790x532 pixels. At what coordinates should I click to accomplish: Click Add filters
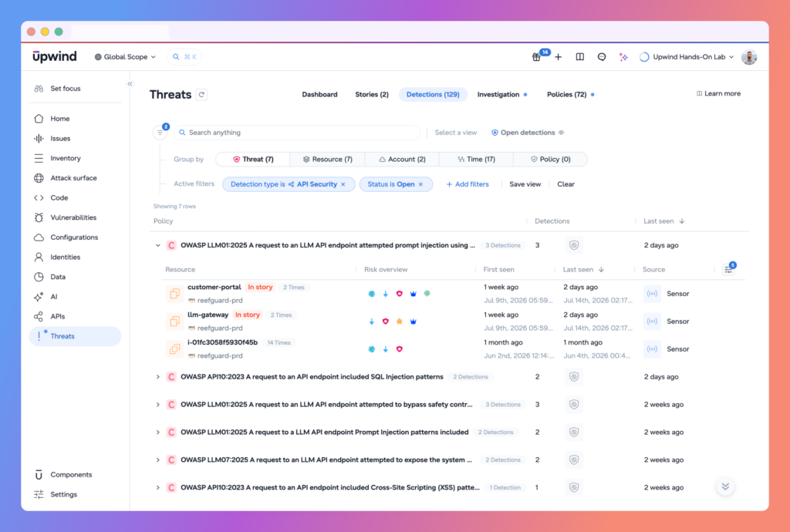[x=468, y=184]
